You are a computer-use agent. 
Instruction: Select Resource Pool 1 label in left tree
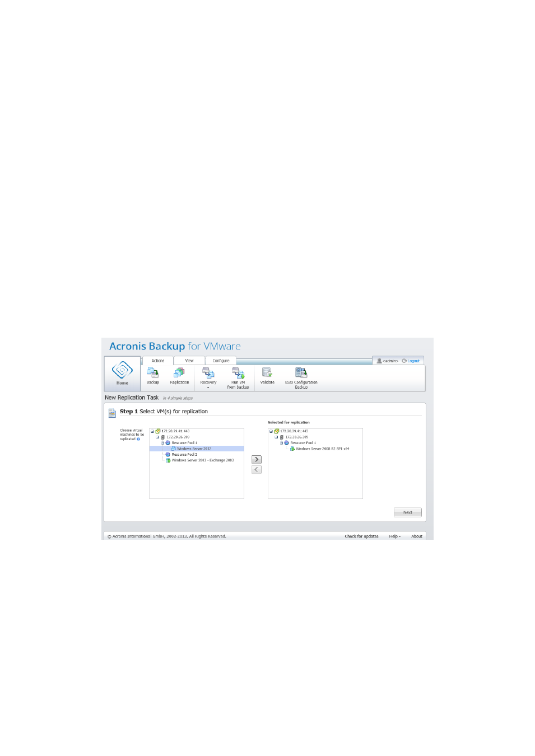[x=184, y=443]
